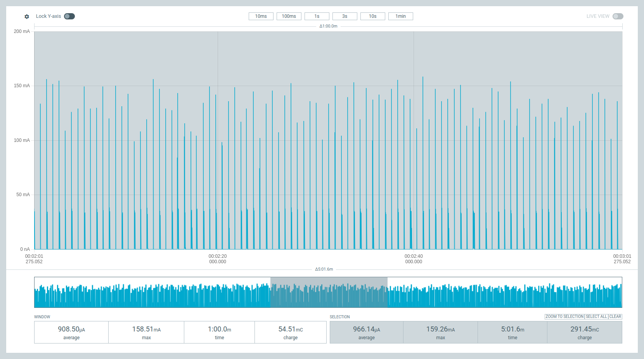Set time window to 10s
This screenshot has width=644, height=359.
tap(373, 16)
